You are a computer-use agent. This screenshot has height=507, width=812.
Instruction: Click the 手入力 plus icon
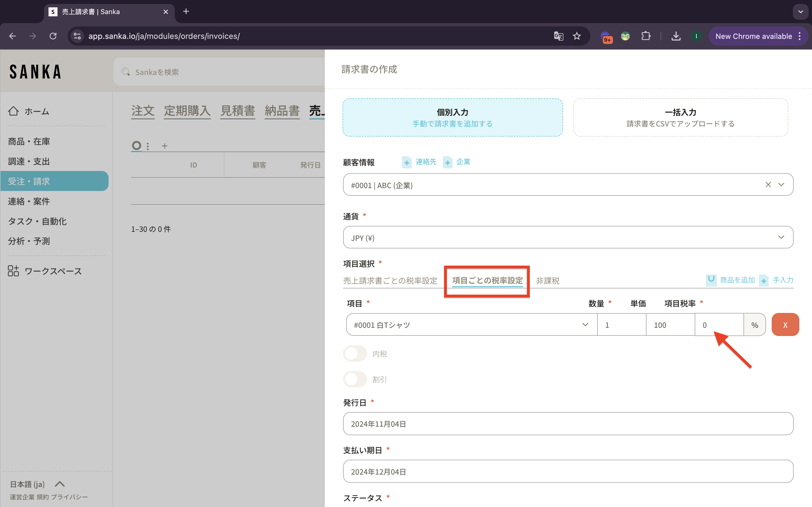764,280
